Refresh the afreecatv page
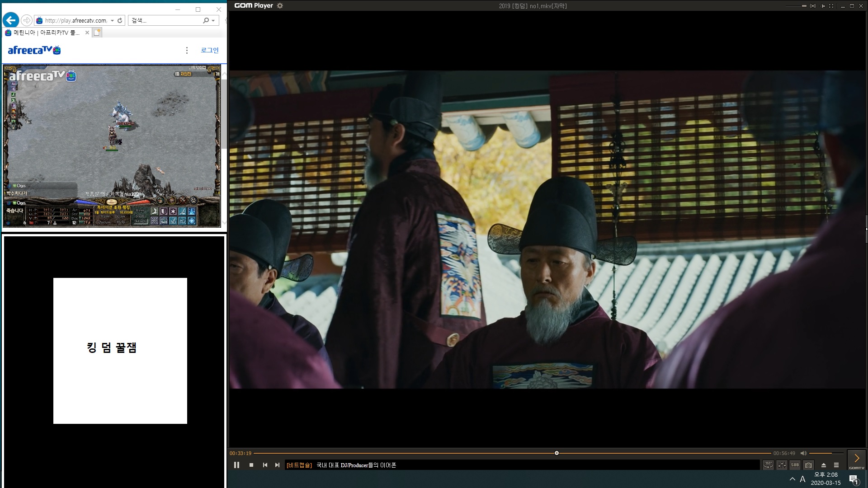 (120, 20)
